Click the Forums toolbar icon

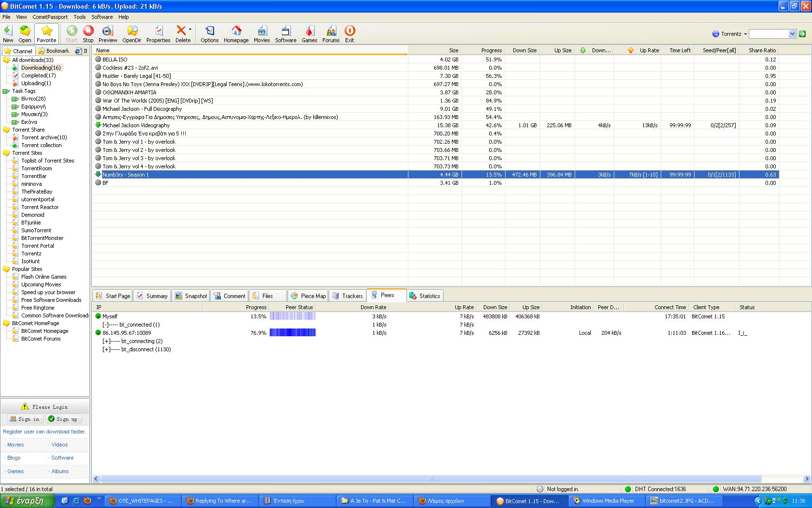(331, 34)
